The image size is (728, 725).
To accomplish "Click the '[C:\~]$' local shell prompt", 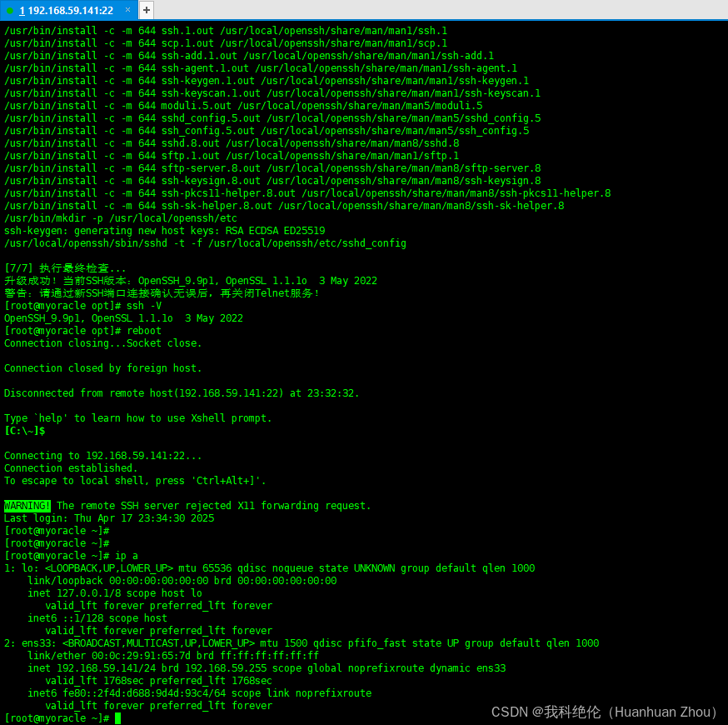I will (x=25, y=431).
